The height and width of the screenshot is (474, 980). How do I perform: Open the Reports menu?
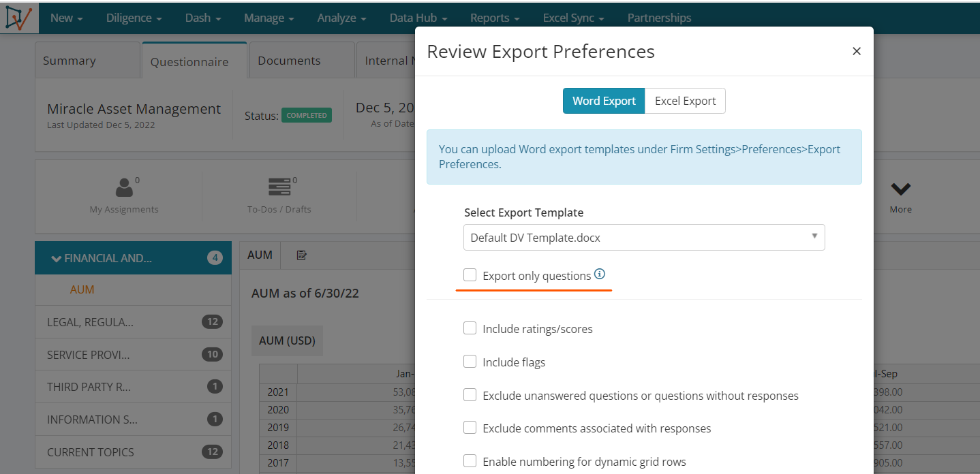pos(495,18)
